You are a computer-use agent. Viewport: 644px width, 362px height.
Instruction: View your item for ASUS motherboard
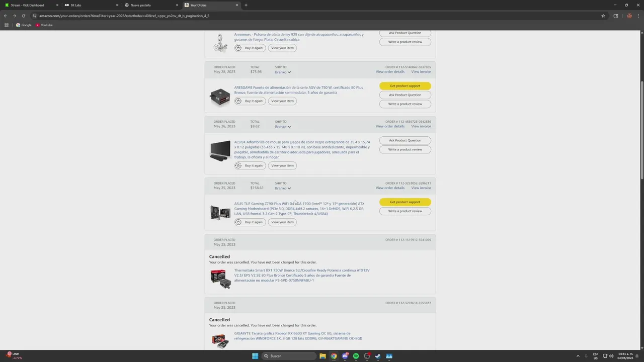coord(282,222)
